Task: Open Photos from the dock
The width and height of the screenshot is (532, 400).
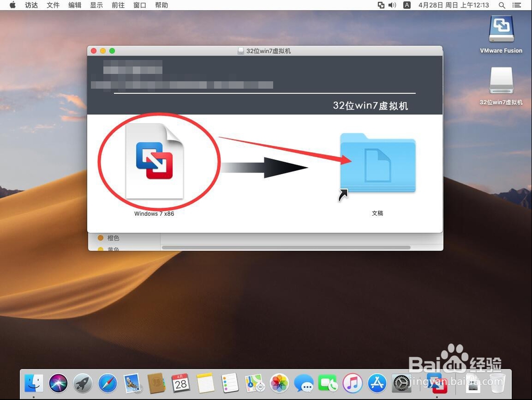Action: [279, 383]
